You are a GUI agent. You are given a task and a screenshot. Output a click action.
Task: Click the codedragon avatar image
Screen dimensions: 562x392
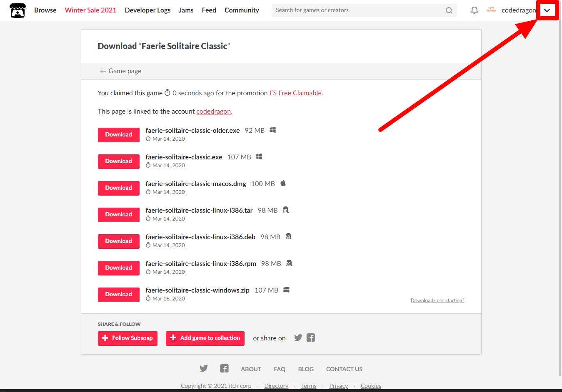(x=491, y=10)
